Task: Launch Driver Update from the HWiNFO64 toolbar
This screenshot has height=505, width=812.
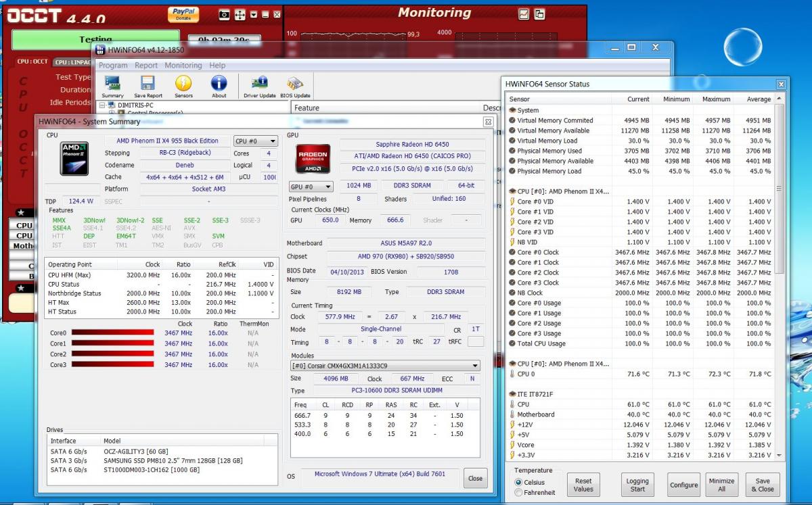Action: (x=259, y=86)
